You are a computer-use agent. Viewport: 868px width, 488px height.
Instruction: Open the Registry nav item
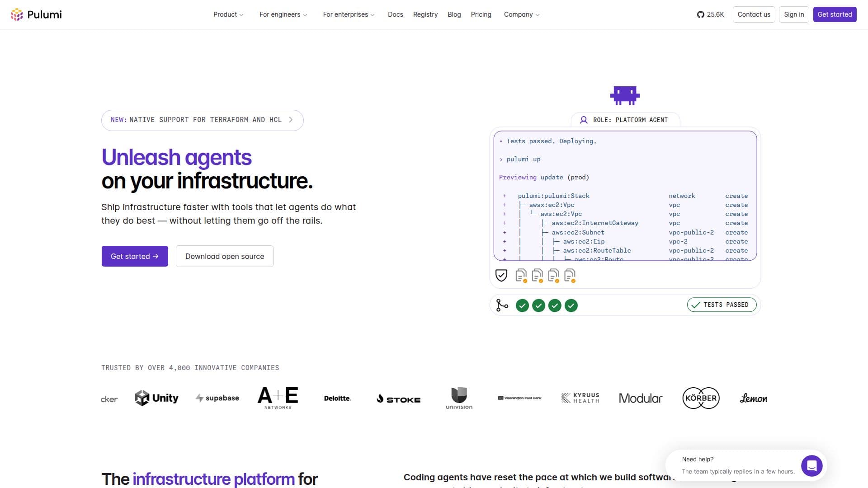(x=425, y=14)
